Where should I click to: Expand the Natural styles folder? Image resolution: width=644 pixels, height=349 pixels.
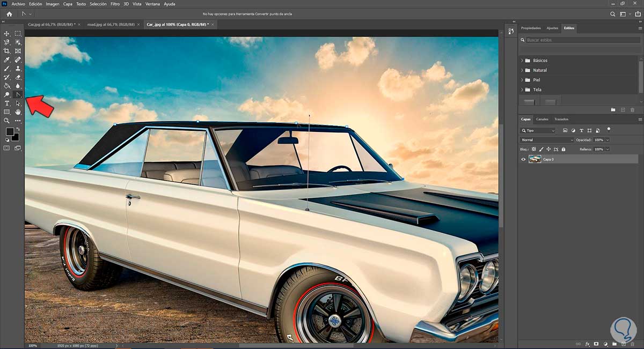tap(522, 70)
